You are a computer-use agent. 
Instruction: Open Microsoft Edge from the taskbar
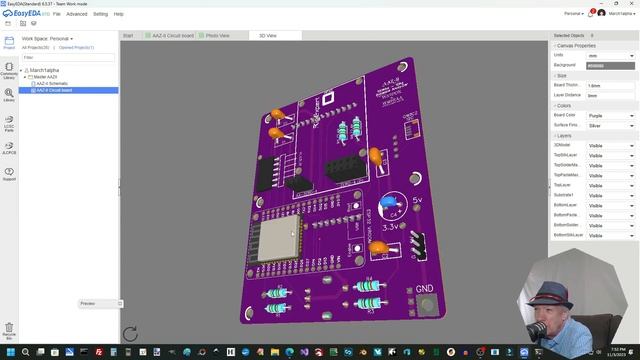[x=290, y=352]
